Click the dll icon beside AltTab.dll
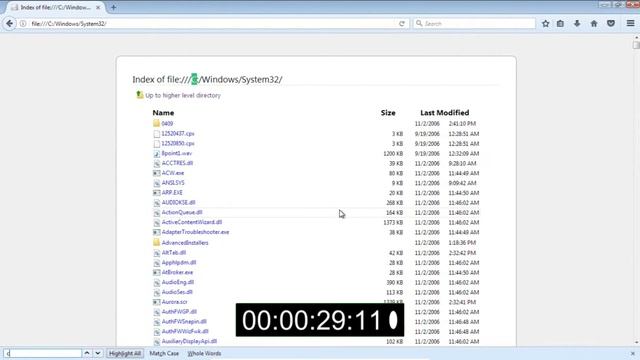 [x=156, y=253]
